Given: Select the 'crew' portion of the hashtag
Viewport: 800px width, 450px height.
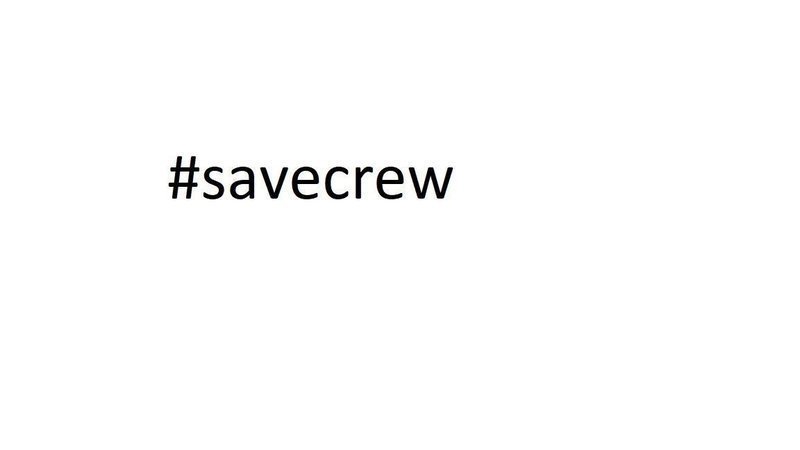Looking at the screenshot, I should pos(389,183).
